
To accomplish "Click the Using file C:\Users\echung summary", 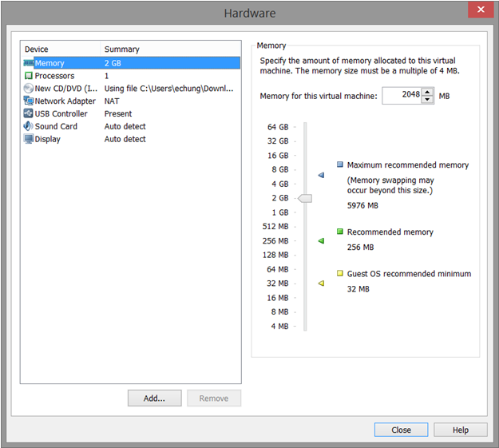I will pos(168,89).
